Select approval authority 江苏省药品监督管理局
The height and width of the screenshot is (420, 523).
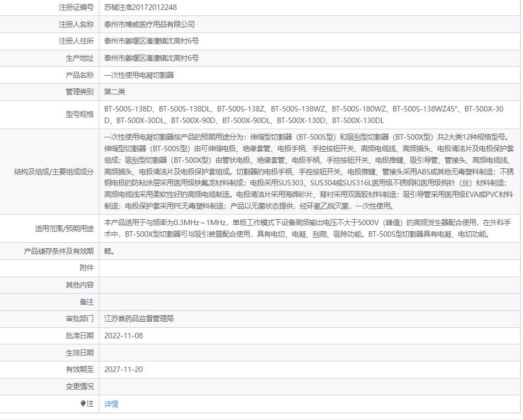click(x=139, y=318)
